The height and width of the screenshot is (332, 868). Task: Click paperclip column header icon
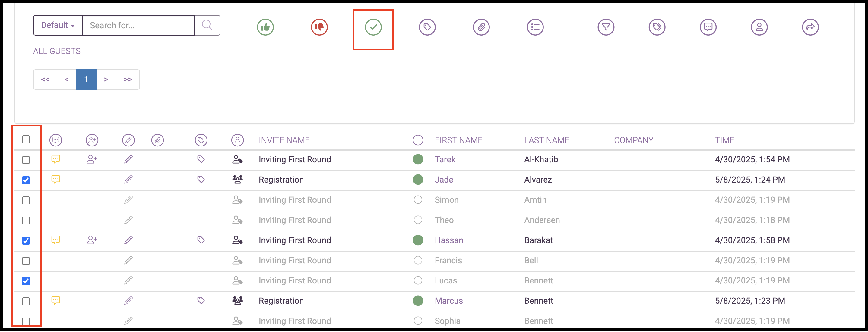(x=157, y=140)
